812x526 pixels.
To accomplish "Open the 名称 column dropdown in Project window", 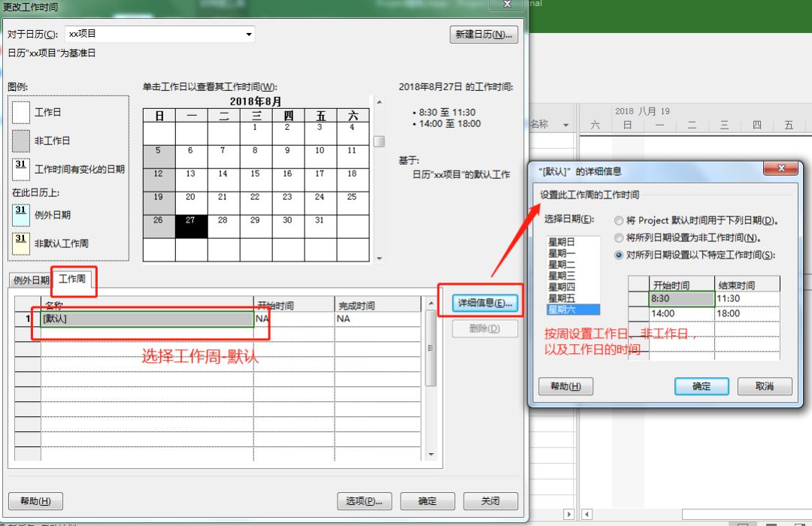I will point(565,125).
